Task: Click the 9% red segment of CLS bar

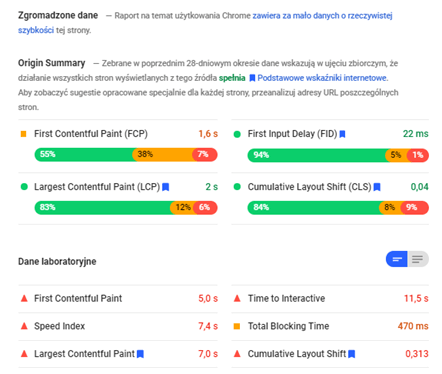Action: (x=415, y=208)
